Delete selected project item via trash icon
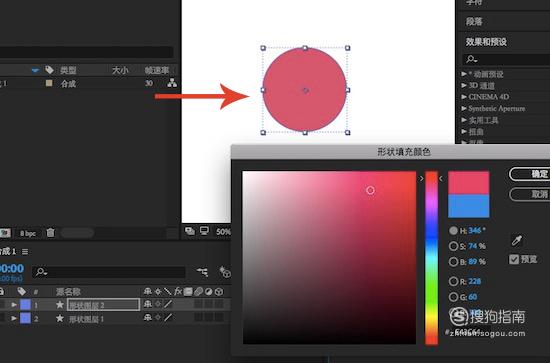 pyautogui.click(x=51, y=233)
